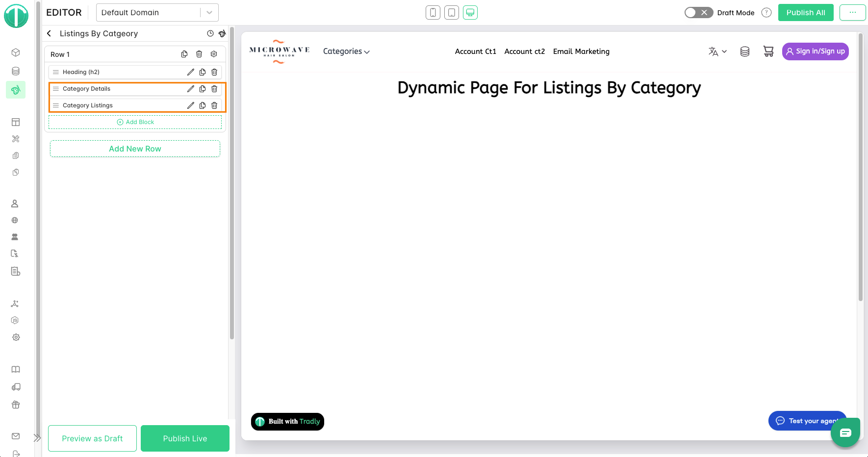Click Add New Row
Viewport: 868px width, 457px height.
135,149
